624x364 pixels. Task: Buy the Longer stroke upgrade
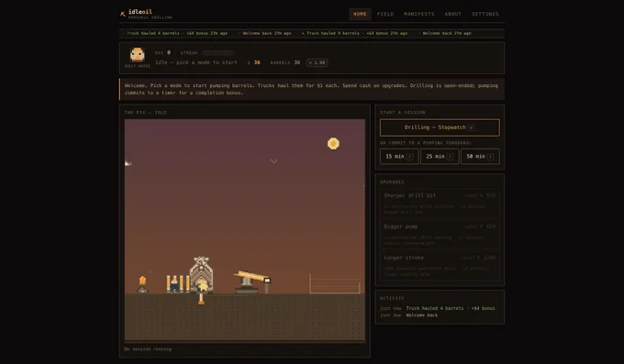440,265
